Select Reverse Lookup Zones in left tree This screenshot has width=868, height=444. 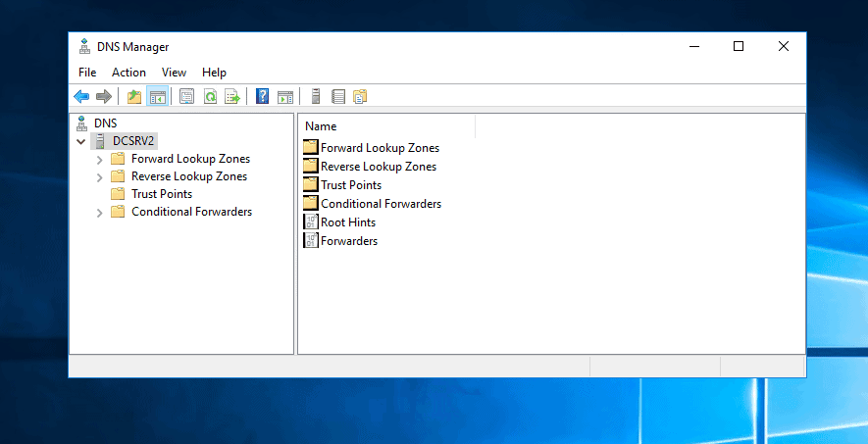(189, 176)
